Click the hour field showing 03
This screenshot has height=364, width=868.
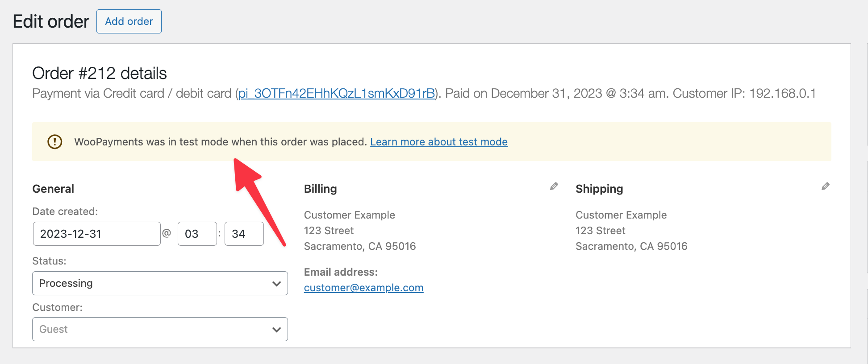[197, 234]
